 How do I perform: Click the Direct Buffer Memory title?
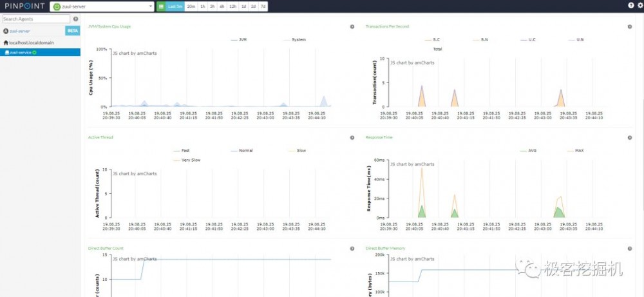point(385,249)
